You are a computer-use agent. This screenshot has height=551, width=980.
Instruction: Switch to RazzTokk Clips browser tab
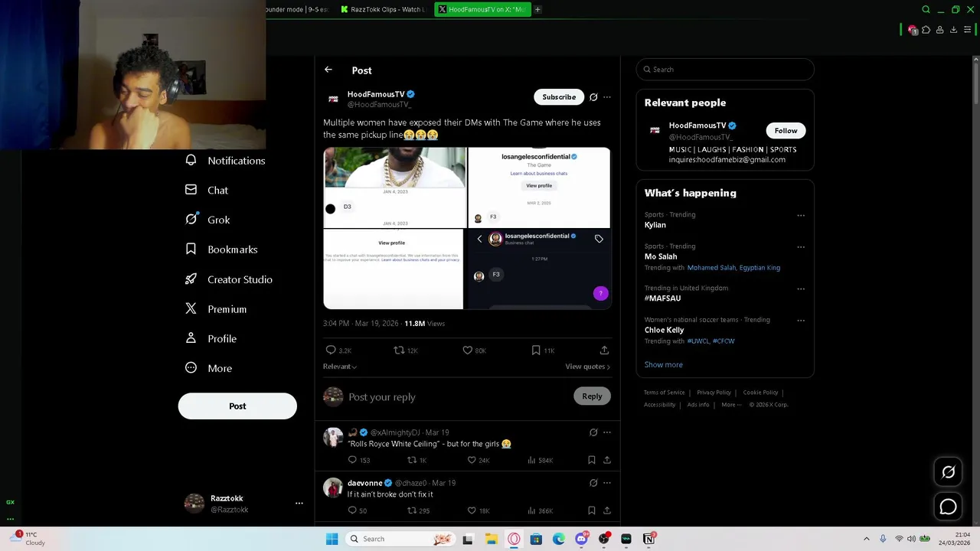tap(383, 9)
